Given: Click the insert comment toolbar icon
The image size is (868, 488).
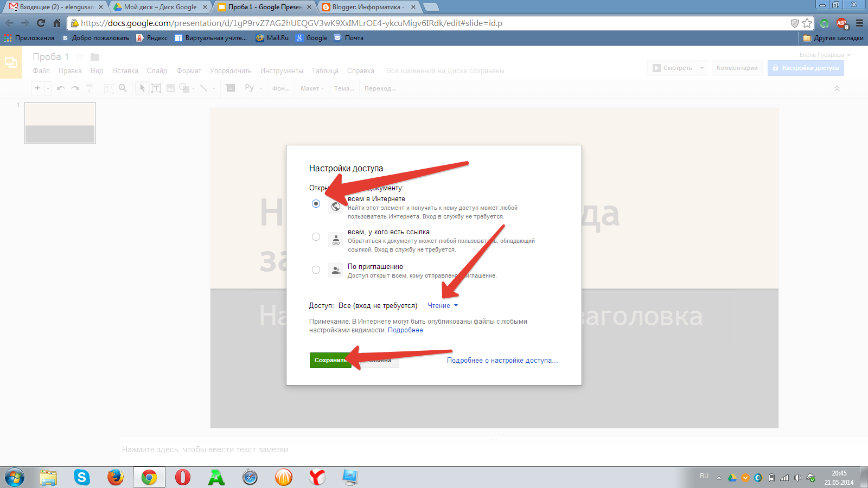Looking at the screenshot, I should point(231,88).
